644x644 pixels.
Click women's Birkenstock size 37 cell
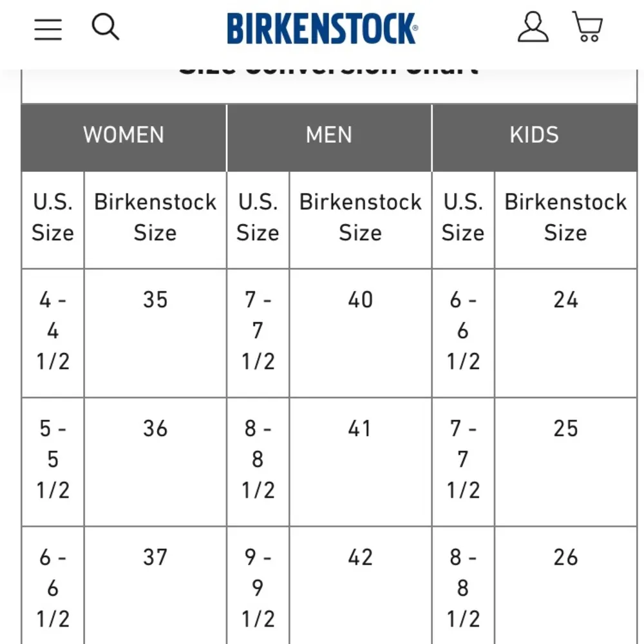[x=155, y=558]
